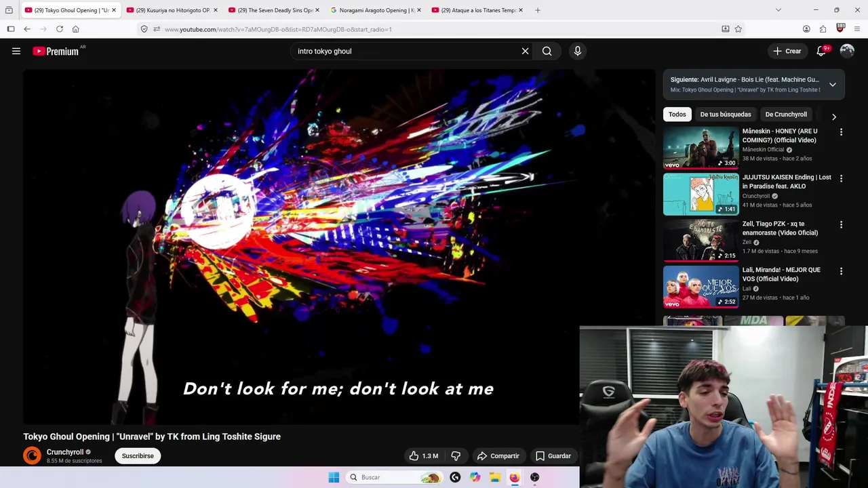Viewport: 868px width, 488px height.
Task: Click the Firefox taskbar icon
Action: [x=515, y=477]
